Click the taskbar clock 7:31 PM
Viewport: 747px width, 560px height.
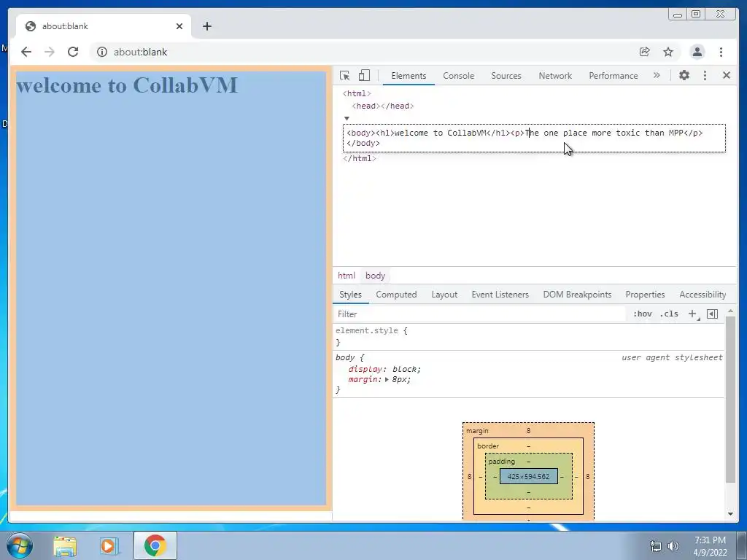pyautogui.click(x=710, y=540)
